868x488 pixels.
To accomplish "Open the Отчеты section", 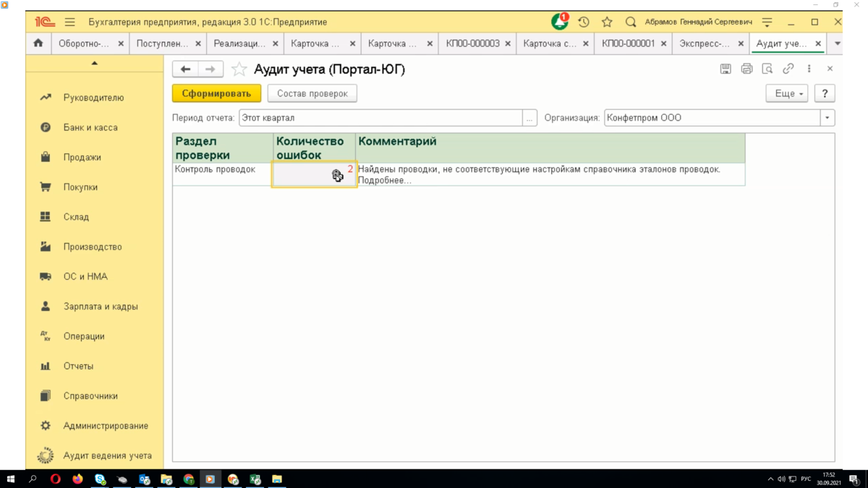I will point(78,367).
